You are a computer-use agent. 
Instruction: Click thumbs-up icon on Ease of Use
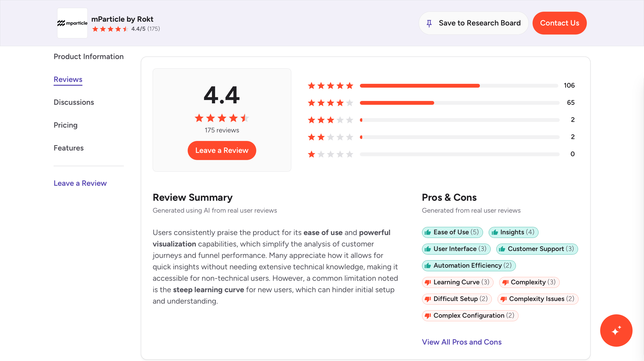pyautogui.click(x=428, y=232)
